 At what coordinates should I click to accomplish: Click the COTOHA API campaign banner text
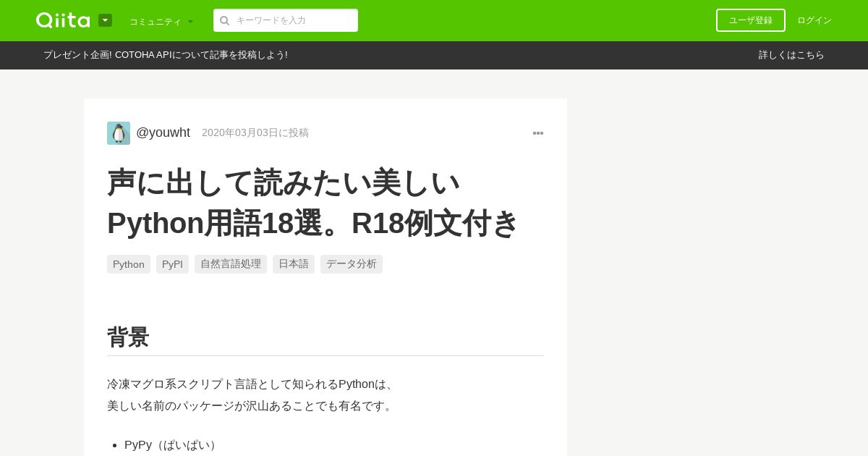[x=166, y=55]
